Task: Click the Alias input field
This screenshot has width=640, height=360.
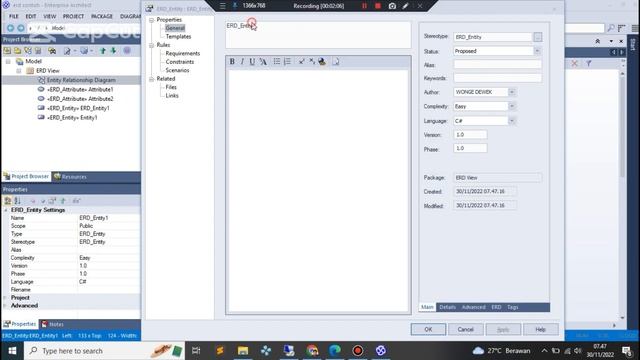Action: click(x=498, y=64)
